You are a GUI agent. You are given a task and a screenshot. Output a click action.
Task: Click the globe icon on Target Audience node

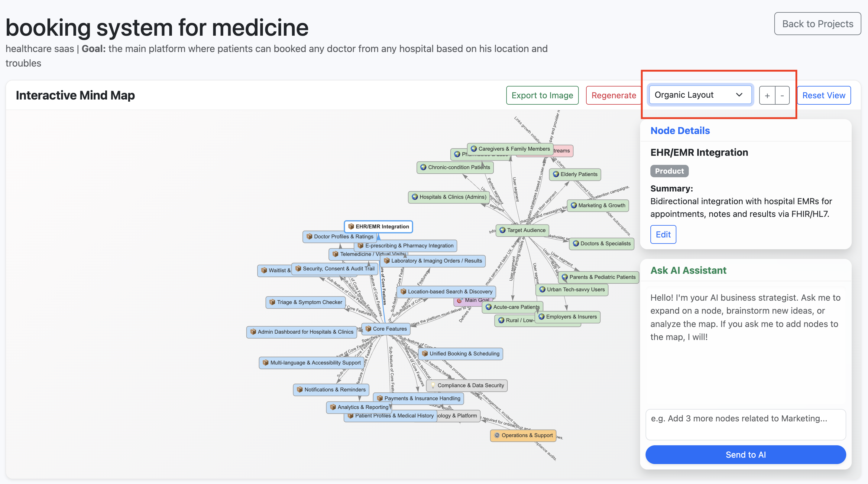click(x=502, y=230)
